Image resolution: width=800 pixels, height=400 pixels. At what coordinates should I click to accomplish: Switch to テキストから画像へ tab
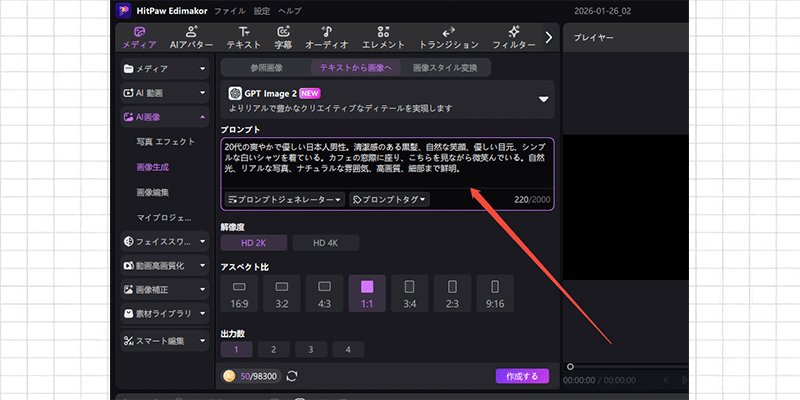point(356,67)
